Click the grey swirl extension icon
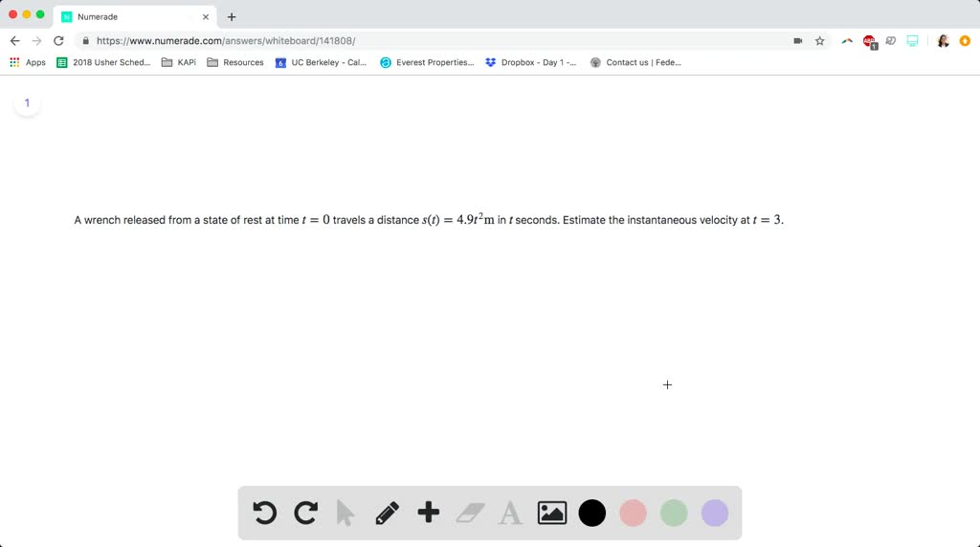The width and height of the screenshot is (980, 547). tap(891, 40)
